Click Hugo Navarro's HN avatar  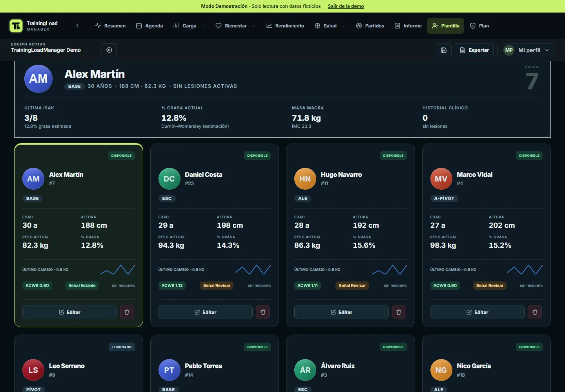pyautogui.click(x=305, y=179)
